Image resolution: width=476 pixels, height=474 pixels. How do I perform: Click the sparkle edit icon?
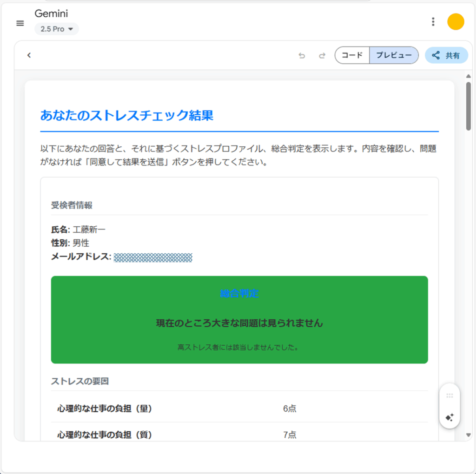(x=450, y=417)
